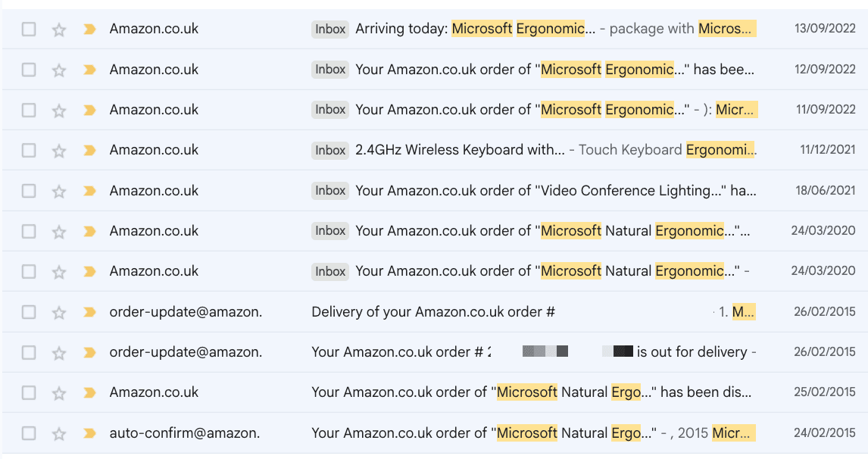Click the importance marker on the auto-confirm@amazon email
This screenshot has width=868, height=459.
coord(89,432)
